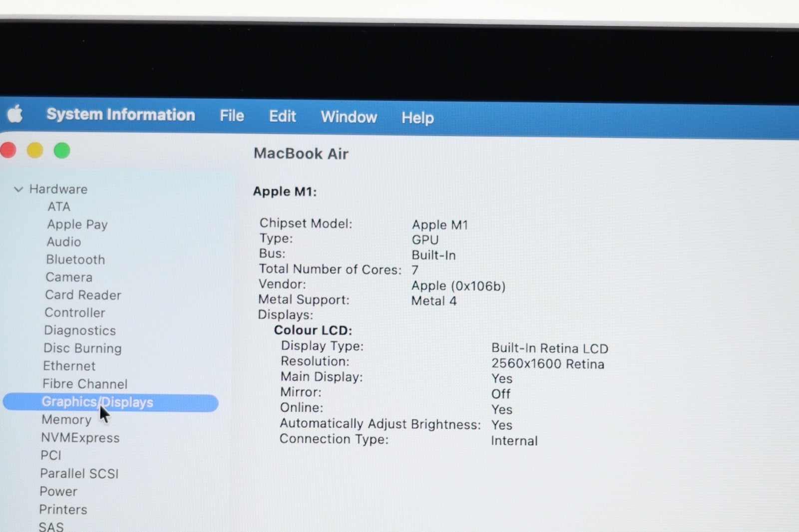The image size is (799, 532).
Task: Select Apple Pay in the sidebar
Action: pyautogui.click(x=77, y=225)
